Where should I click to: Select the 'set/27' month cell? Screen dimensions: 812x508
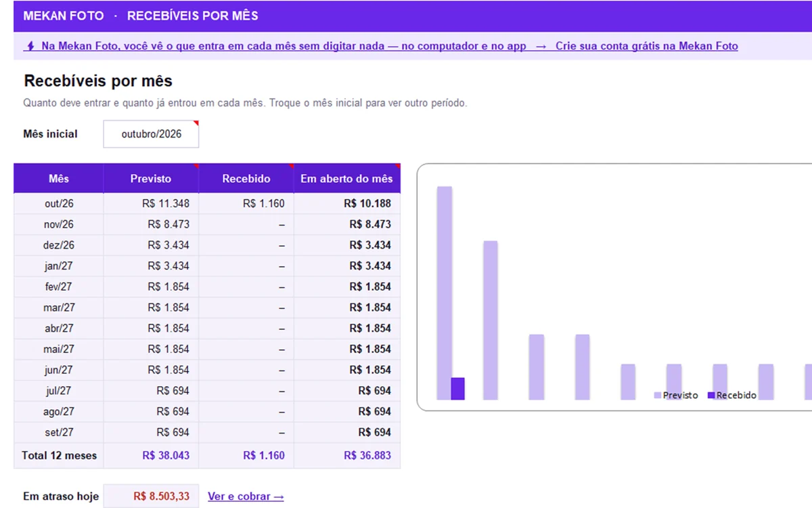59,432
